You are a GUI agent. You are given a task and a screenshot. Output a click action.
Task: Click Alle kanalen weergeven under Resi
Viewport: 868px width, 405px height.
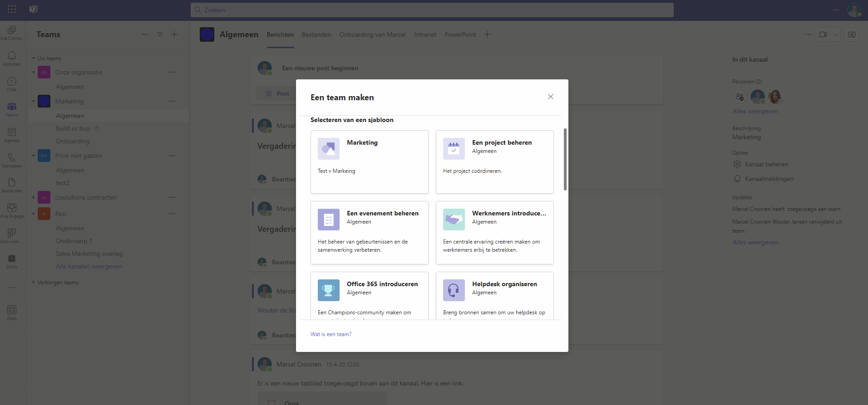(89, 266)
